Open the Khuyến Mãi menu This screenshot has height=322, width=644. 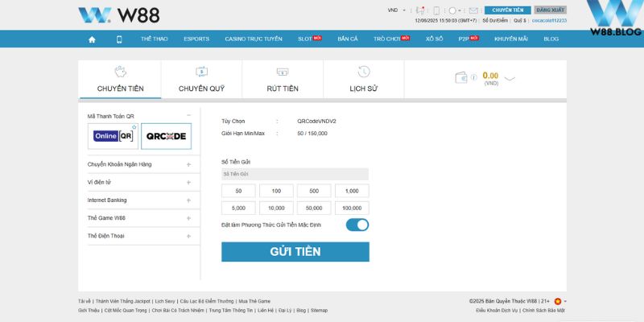pos(511,39)
